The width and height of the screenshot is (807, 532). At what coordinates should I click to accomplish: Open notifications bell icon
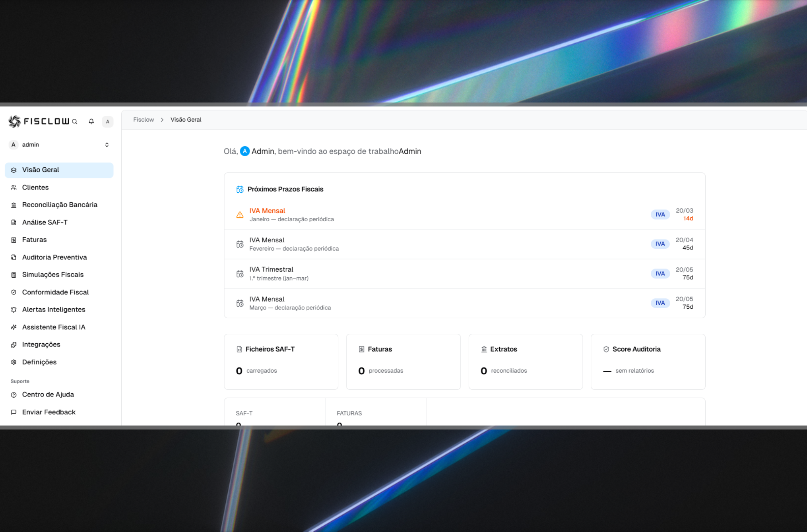91,122
